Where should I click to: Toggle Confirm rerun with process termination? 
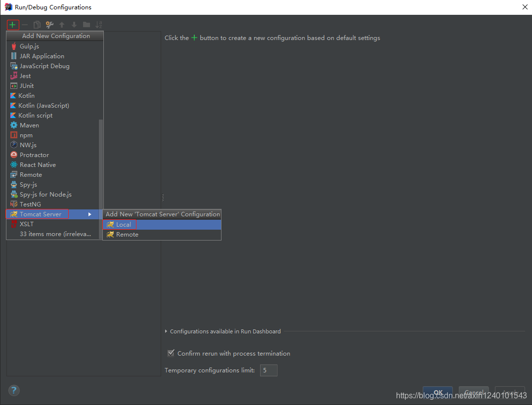point(171,353)
